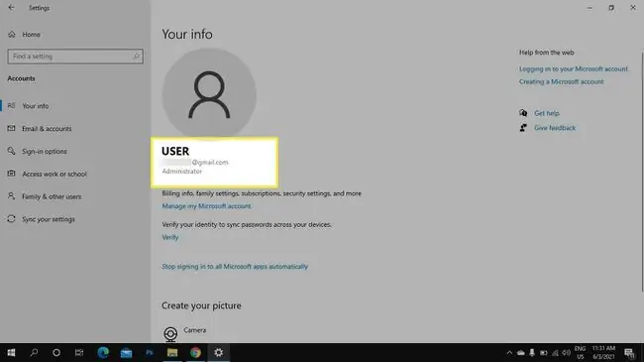
Task: Open Give feedback link
Action: pos(555,128)
